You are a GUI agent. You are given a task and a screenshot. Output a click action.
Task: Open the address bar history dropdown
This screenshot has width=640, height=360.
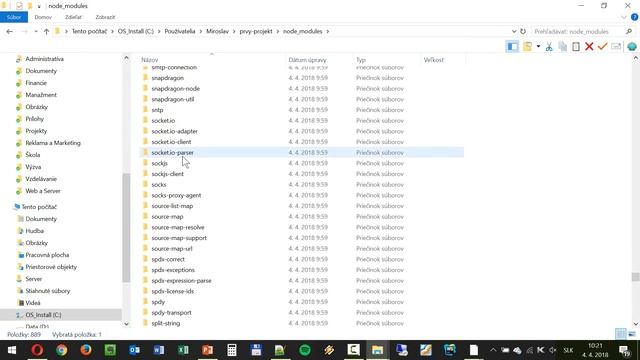tap(514, 31)
